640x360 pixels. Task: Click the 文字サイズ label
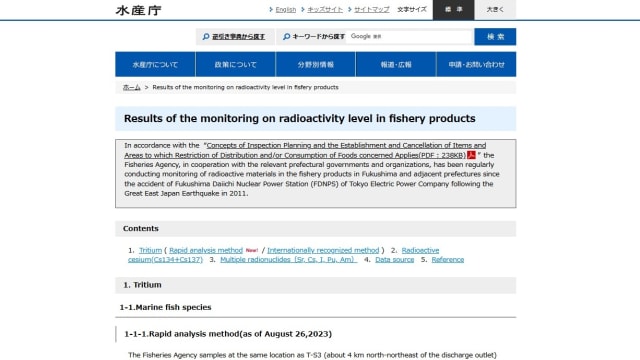click(x=412, y=9)
